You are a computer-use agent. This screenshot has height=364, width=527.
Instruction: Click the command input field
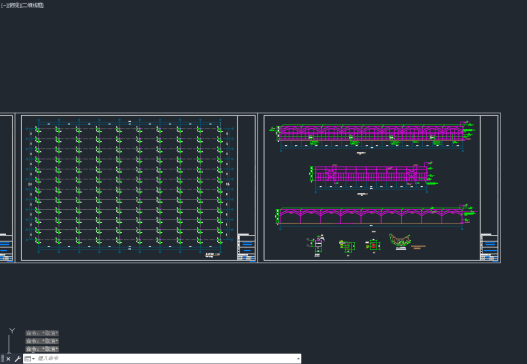[x=165, y=359]
